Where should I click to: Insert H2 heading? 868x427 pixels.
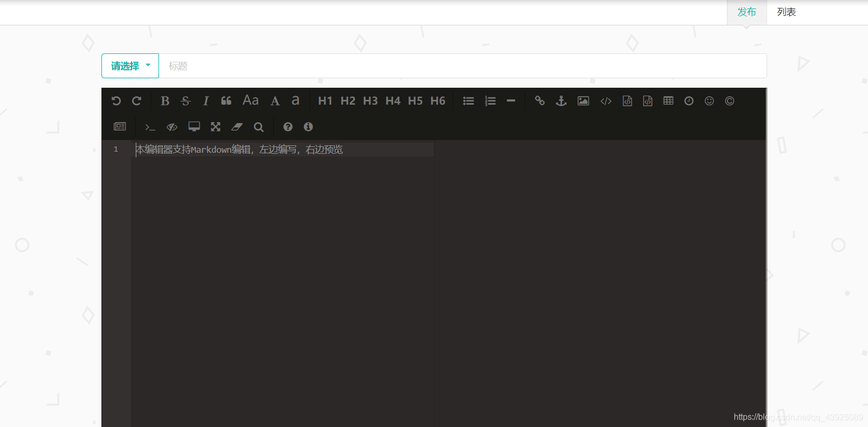[x=348, y=101]
